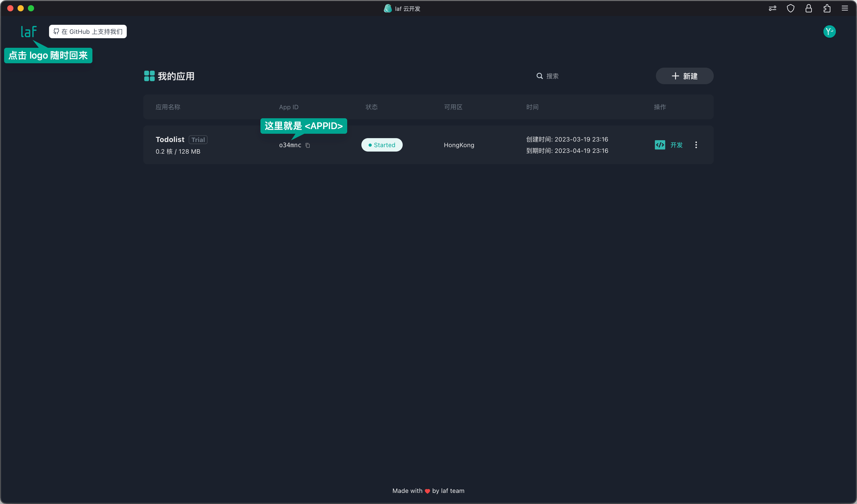Screen dimensions: 857x504
Task: Create a new app with 新建 button
Action: point(684,76)
